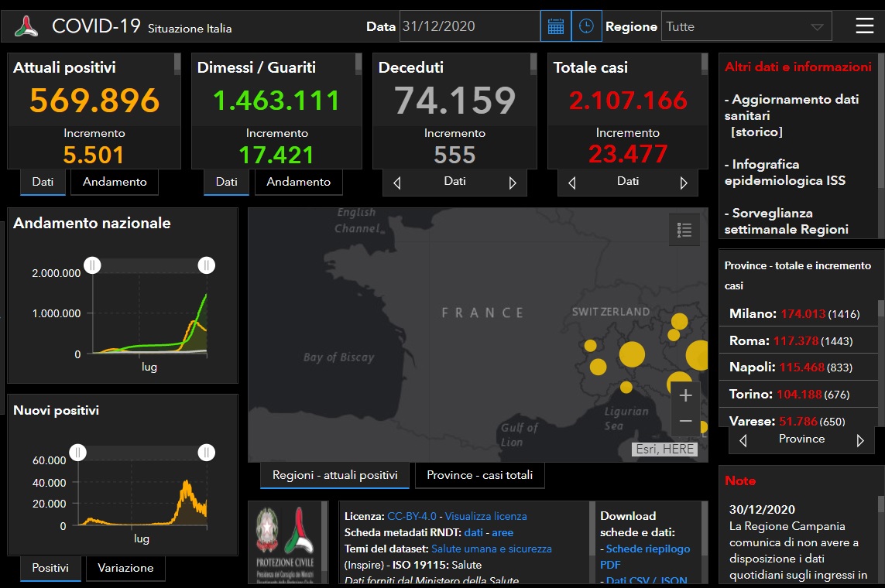The height and width of the screenshot is (588, 885).
Task: Click Infografica epidemiologica ISS link
Action: [784, 173]
